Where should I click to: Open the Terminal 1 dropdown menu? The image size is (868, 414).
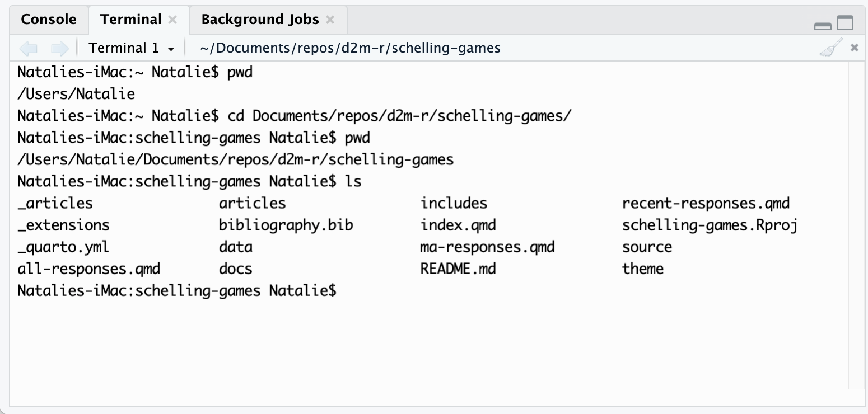(x=132, y=49)
